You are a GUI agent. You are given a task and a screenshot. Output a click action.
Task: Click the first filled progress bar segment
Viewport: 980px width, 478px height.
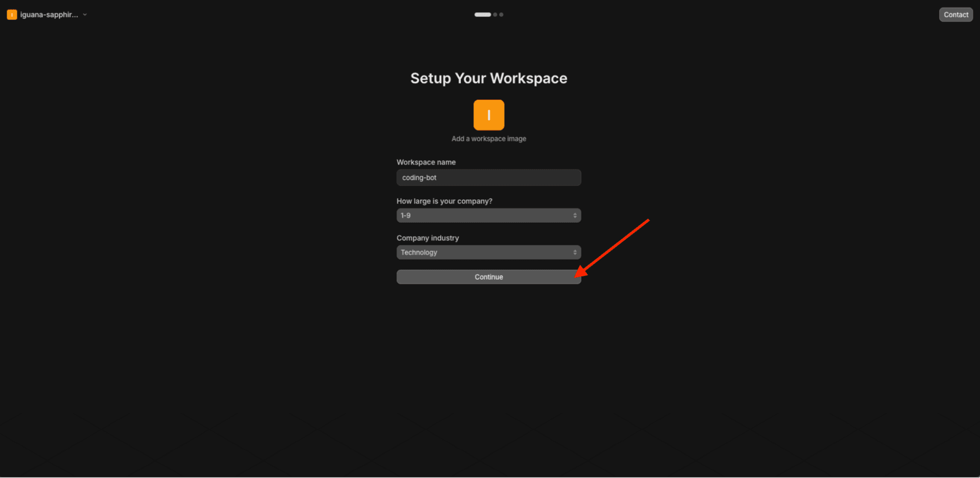[482, 14]
